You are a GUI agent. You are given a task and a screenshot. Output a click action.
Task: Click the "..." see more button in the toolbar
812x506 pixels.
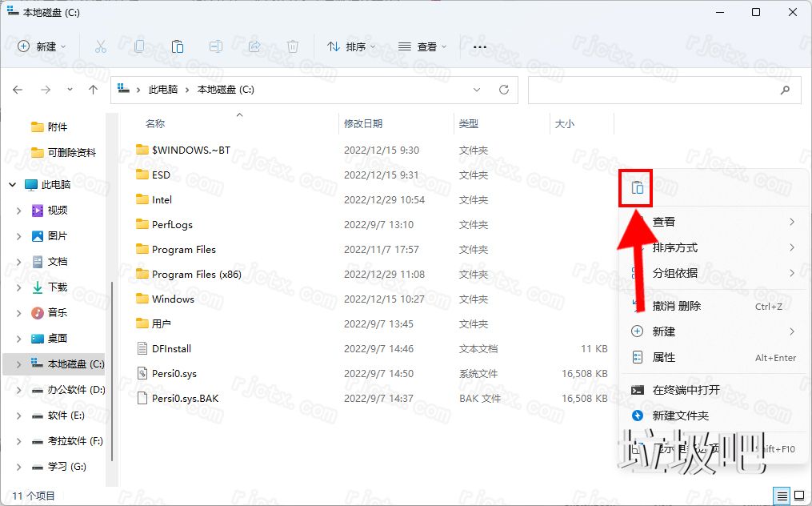(x=479, y=46)
